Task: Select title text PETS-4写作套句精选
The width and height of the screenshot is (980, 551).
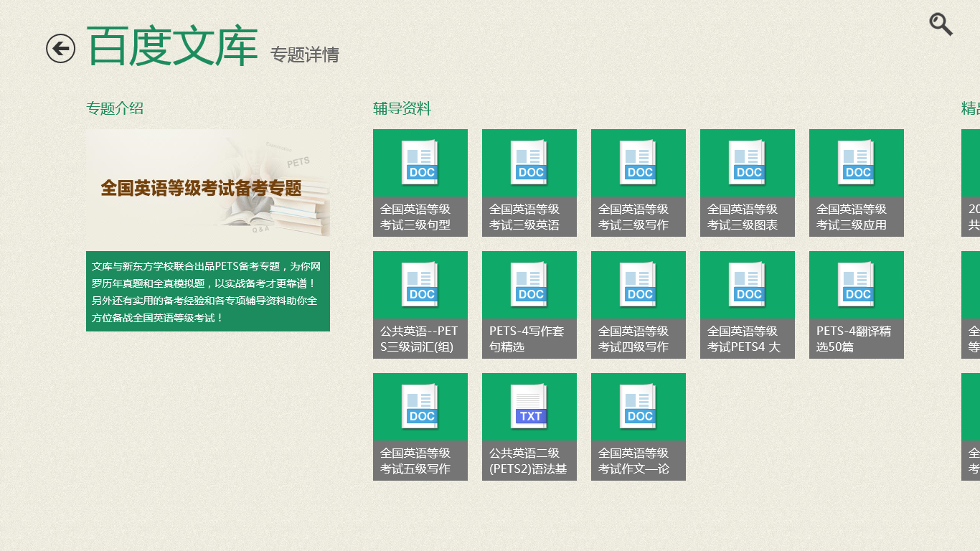Action: 527,339
